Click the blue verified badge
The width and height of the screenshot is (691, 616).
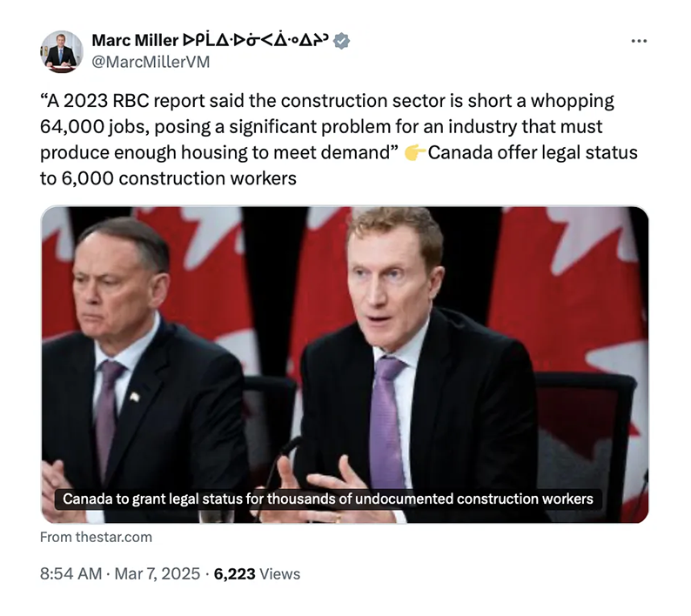click(x=342, y=41)
